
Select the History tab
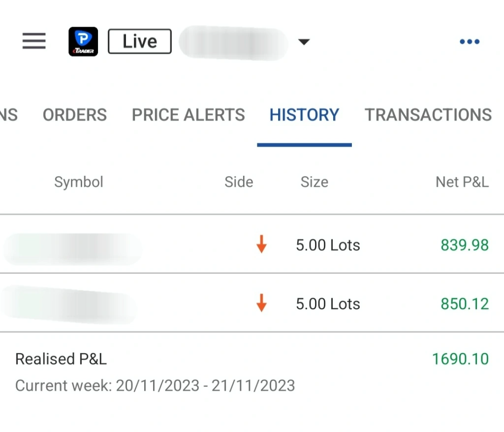pyautogui.click(x=304, y=115)
